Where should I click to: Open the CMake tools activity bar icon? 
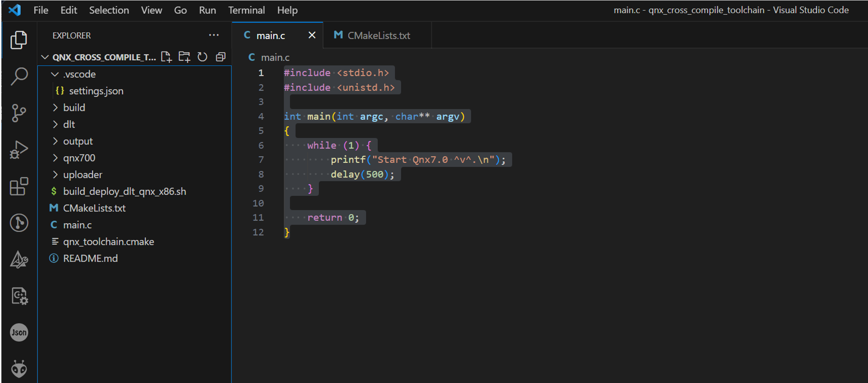pos(19,259)
